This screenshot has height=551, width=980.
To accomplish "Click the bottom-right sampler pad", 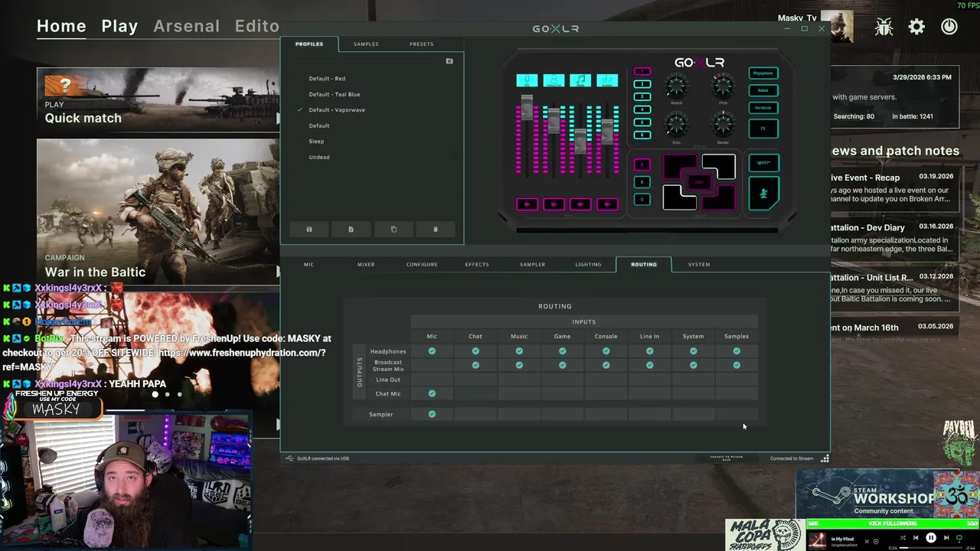I will pyautogui.click(x=720, y=197).
